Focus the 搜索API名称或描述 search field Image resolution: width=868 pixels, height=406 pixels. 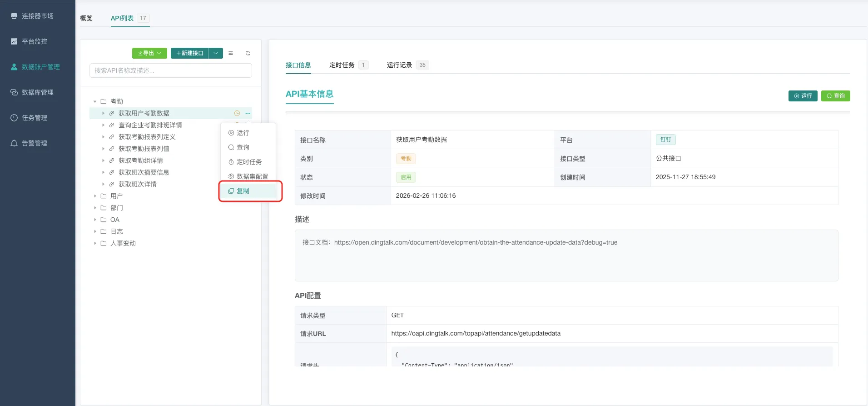170,70
